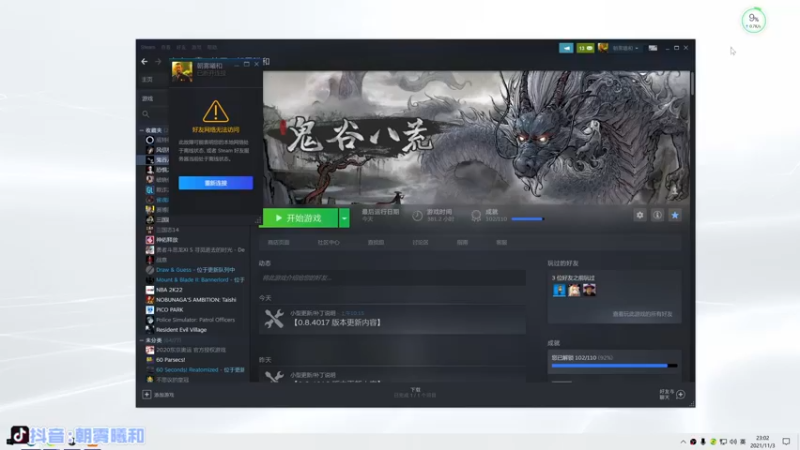The height and width of the screenshot is (450, 800).
Task: Open the play button dropdown arrow
Action: click(x=344, y=218)
